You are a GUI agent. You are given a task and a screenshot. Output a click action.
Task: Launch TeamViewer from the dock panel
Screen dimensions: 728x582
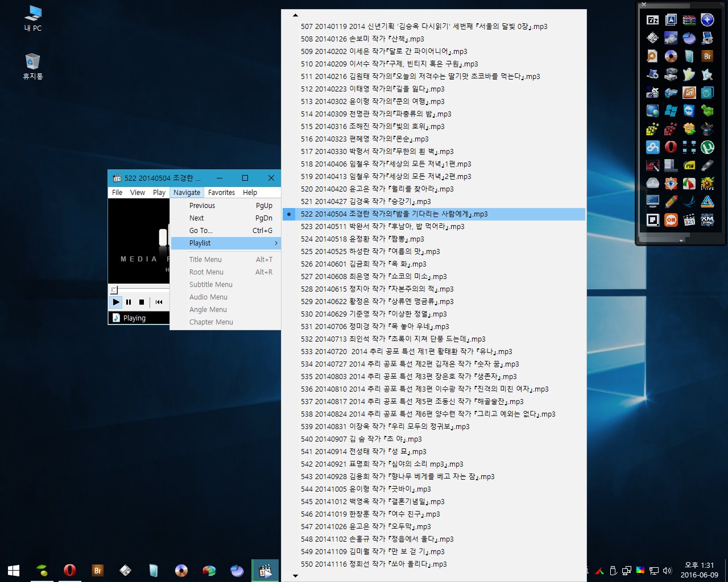coord(689,111)
